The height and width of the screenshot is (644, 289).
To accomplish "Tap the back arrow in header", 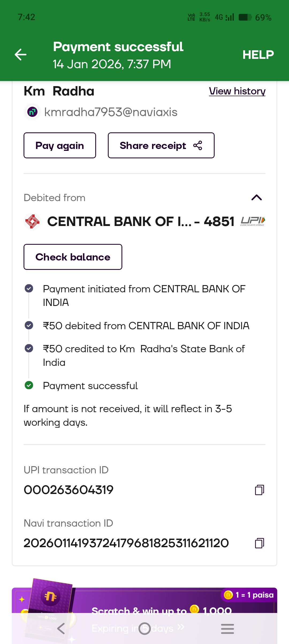I will pos(21,55).
